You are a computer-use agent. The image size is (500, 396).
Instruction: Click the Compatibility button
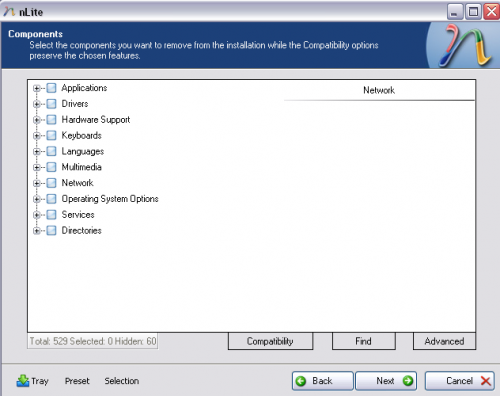270,341
